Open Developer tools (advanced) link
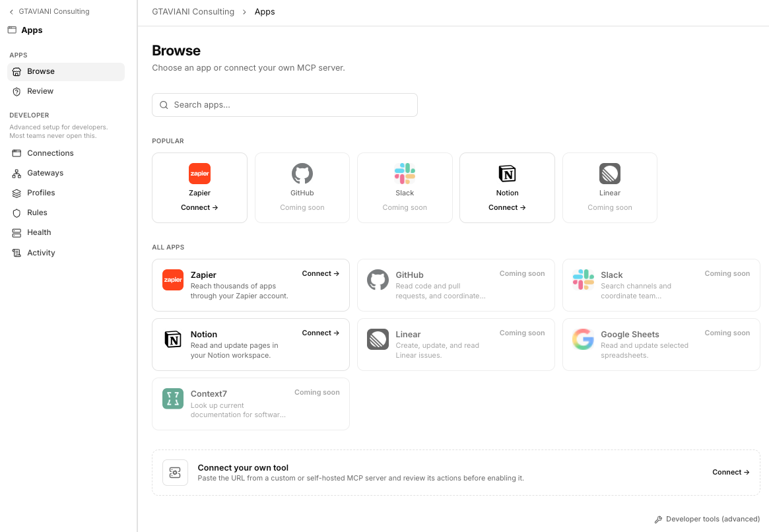 tap(707, 519)
